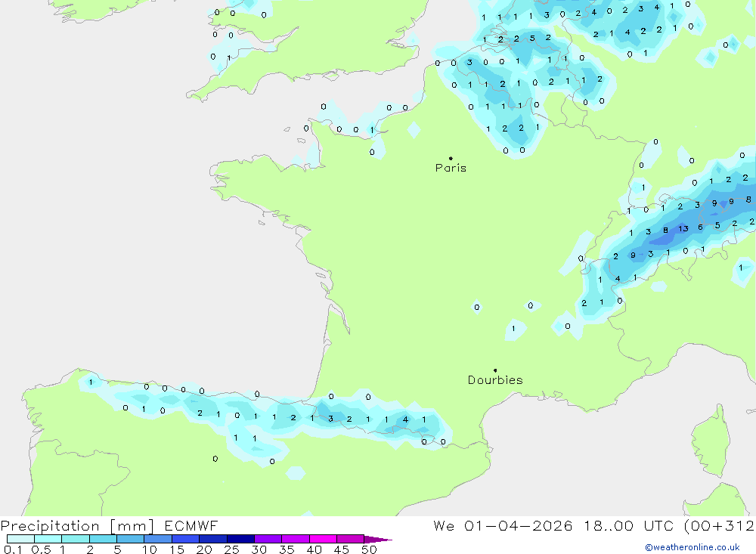756x554 pixels.
Task: Click legend label 45
Action: (x=342, y=549)
